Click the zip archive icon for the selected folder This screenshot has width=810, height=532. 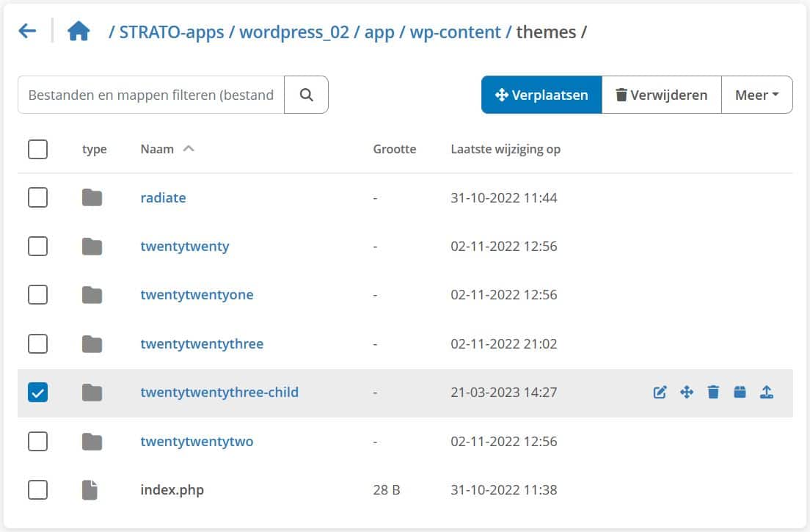(x=740, y=392)
